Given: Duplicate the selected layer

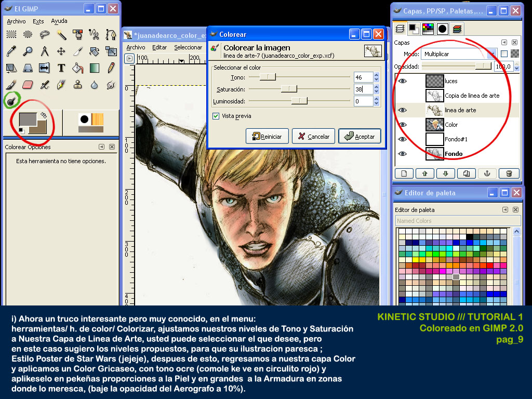Looking at the screenshot, I should click(x=467, y=174).
